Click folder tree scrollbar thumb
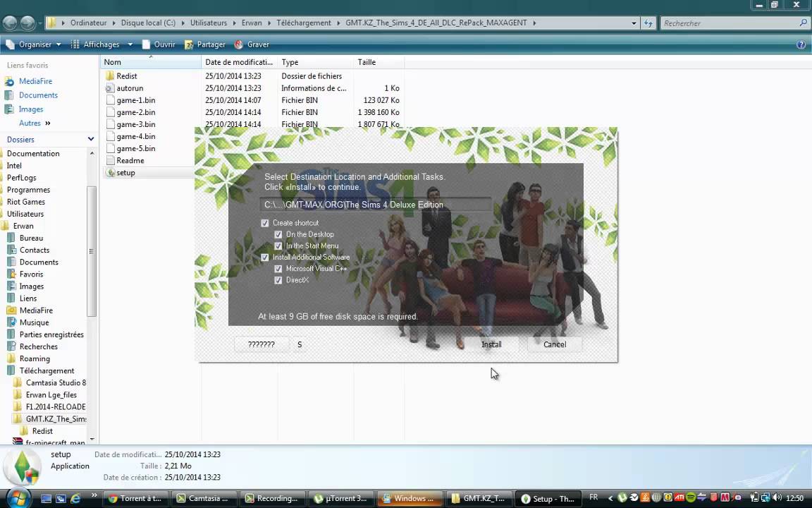This screenshot has height=508, width=812. (92, 251)
